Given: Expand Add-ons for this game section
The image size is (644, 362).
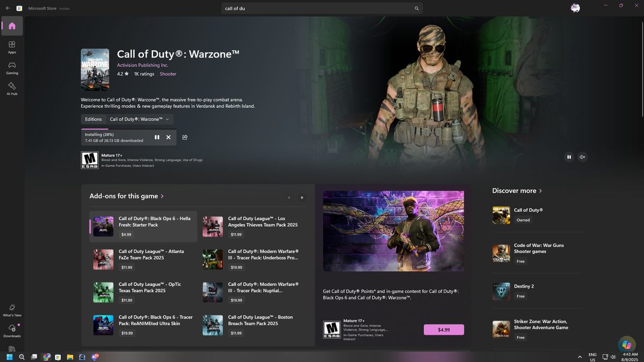Looking at the screenshot, I should [x=127, y=196].
